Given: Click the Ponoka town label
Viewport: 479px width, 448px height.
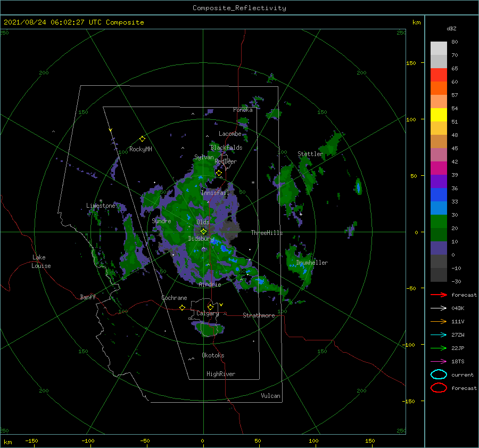Looking at the screenshot, I should point(243,110).
